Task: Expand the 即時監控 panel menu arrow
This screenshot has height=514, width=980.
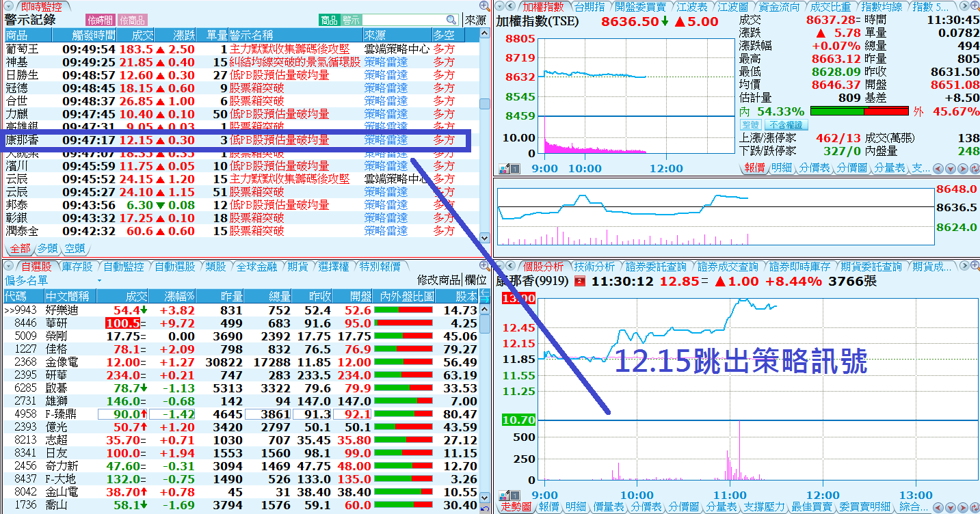Action: click(x=8, y=7)
